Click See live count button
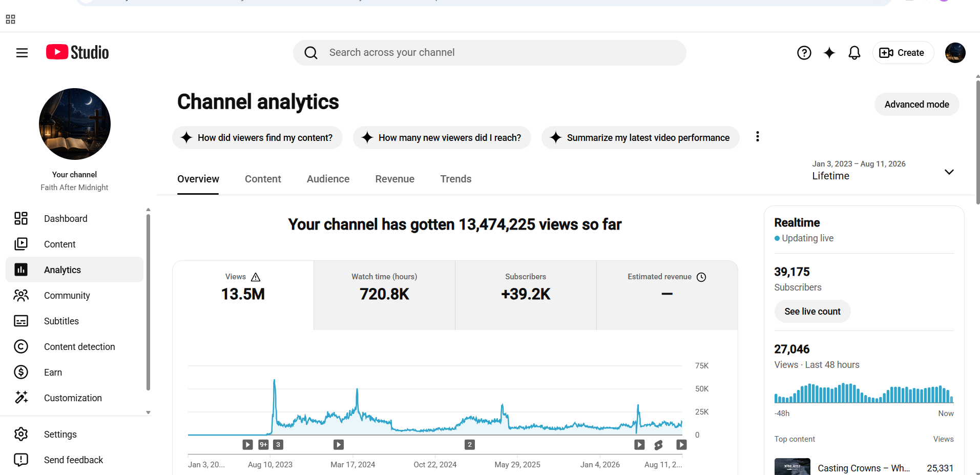 coord(812,312)
